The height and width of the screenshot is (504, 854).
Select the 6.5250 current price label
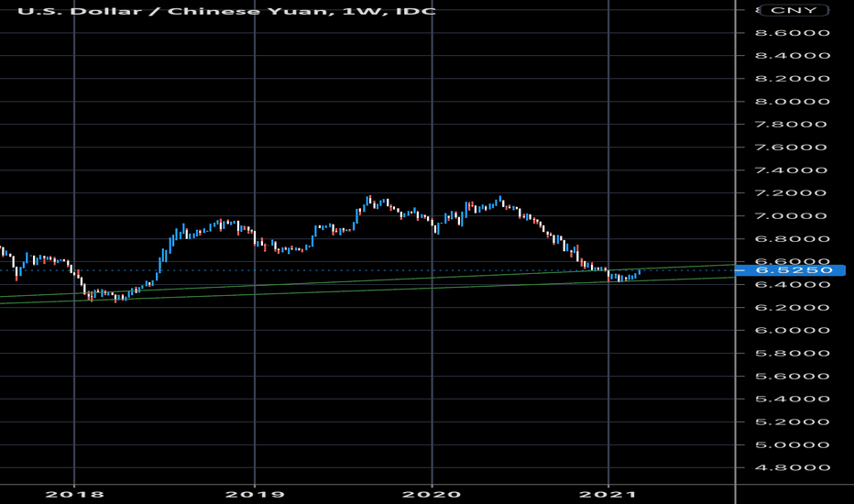point(790,270)
